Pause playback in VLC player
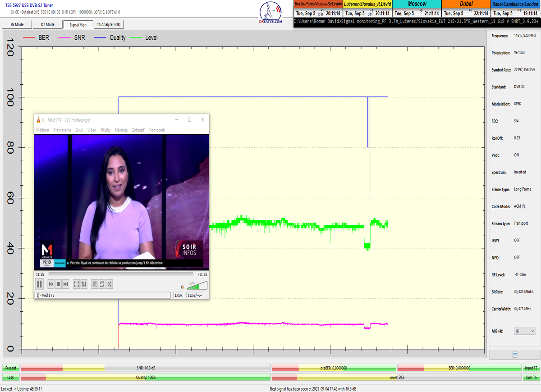Screen dimensions: 541x392 (39, 284)
